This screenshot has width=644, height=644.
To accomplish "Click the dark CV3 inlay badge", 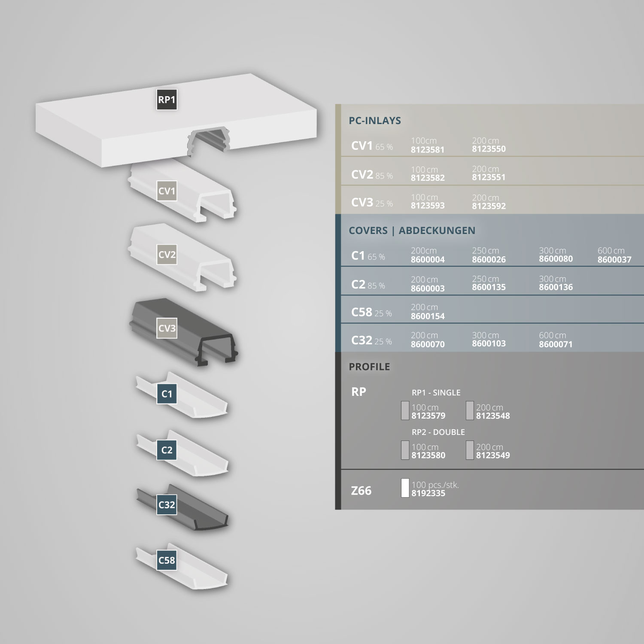I will pos(167,328).
